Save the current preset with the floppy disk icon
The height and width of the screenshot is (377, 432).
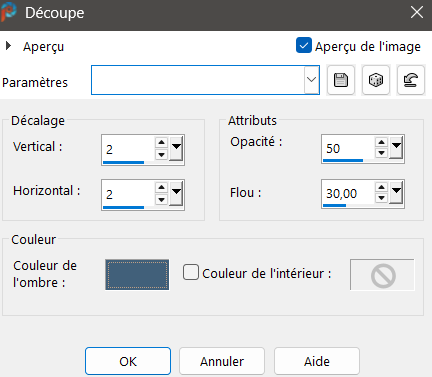341,80
